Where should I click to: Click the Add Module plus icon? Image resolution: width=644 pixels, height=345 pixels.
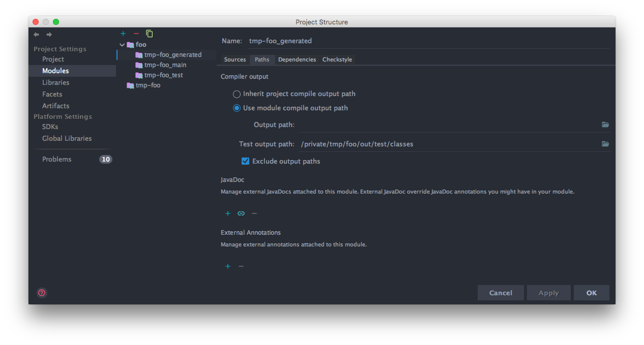tap(123, 34)
